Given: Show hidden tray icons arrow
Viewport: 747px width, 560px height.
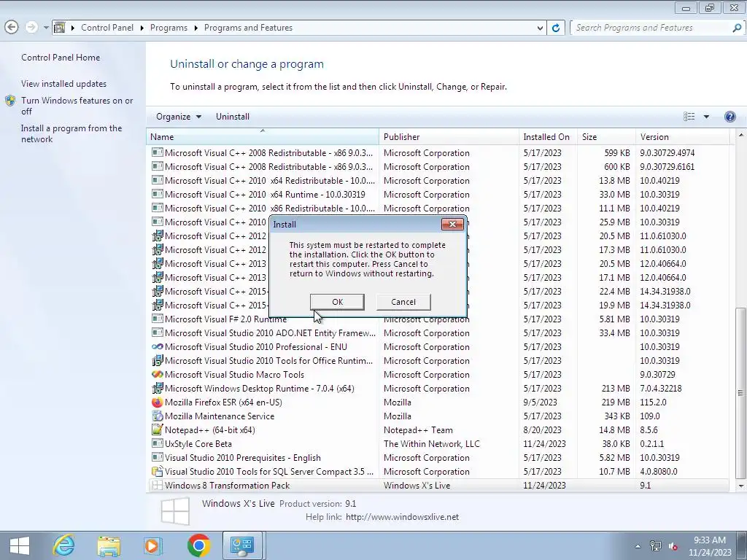Looking at the screenshot, I should [x=638, y=546].
